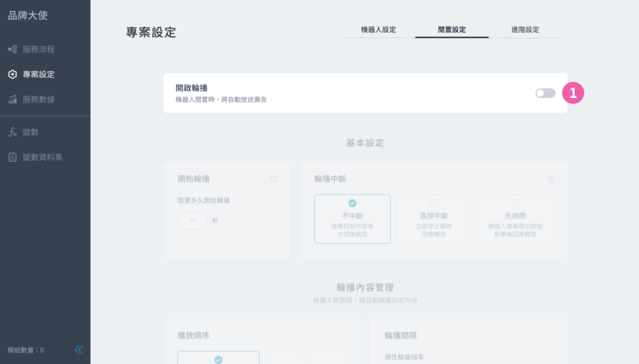The width and height of the screenshot is (639, 364).
Task: Click the 輪播中斷 info icon
Action: tap(550, 179)
